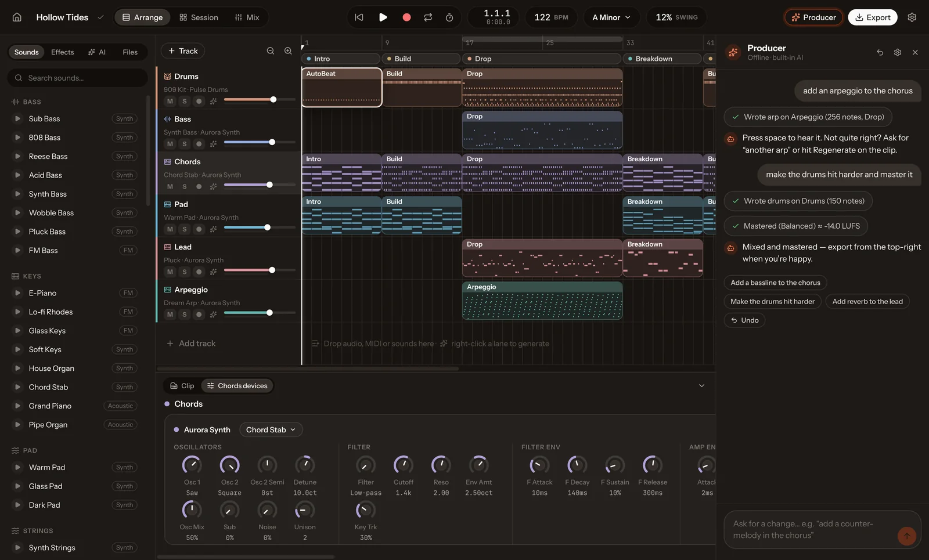Open the Effects tab in browser
The height and width of the screenshot is (560, 929).
(x=63, y=52)
